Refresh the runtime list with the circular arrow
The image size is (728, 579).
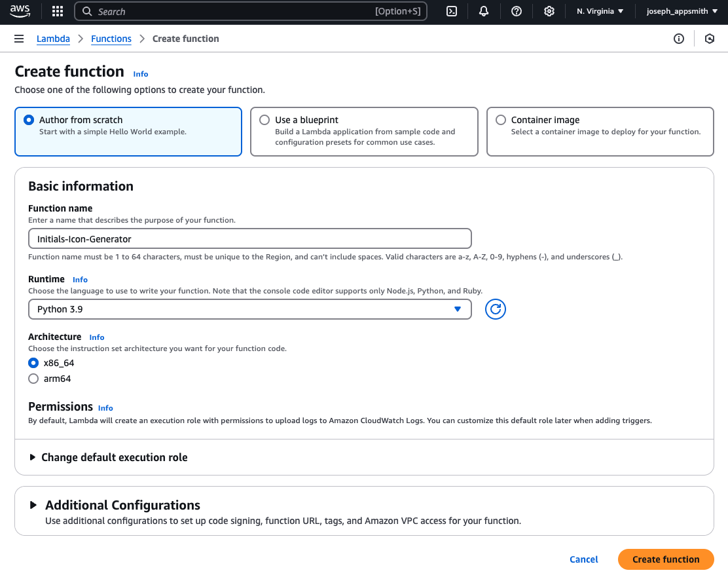pyautogui.click(x=496, y=309)
